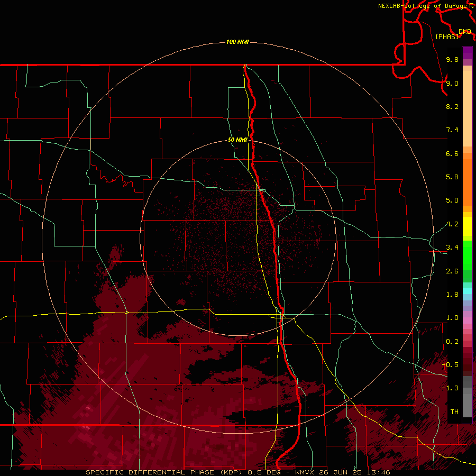This screenshot has height=476, width=476.
Task: Pick the cyan band of the color bar
Action: 467,291
